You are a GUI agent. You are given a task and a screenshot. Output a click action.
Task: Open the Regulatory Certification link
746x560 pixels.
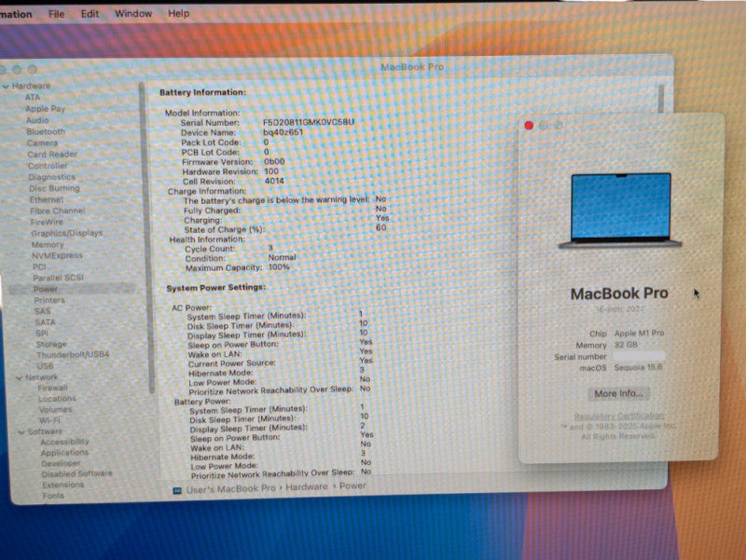(619, 416)
